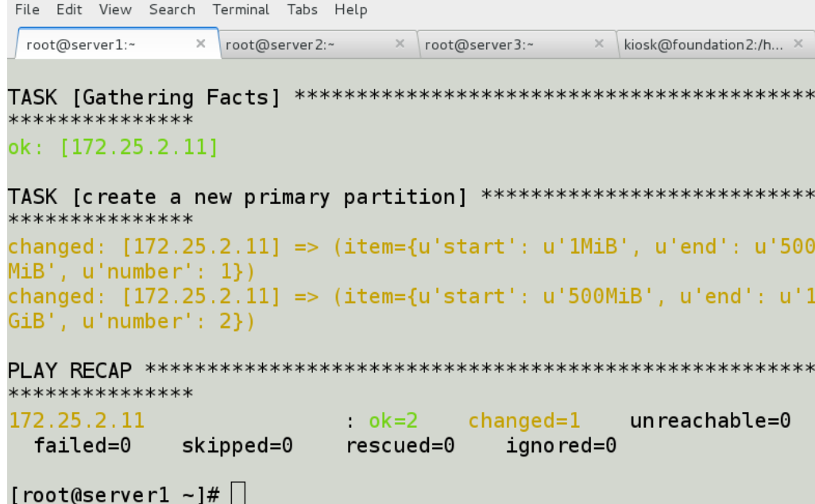Viewport: 815px width, 504px height.
Task: Switch to the root@server1 tab
Action: [x=117, y=44]
